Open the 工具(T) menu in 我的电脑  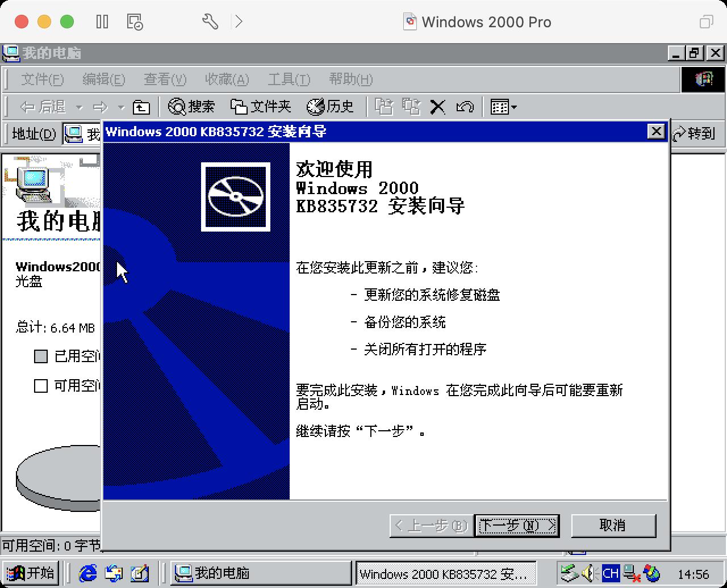[289, 79]
